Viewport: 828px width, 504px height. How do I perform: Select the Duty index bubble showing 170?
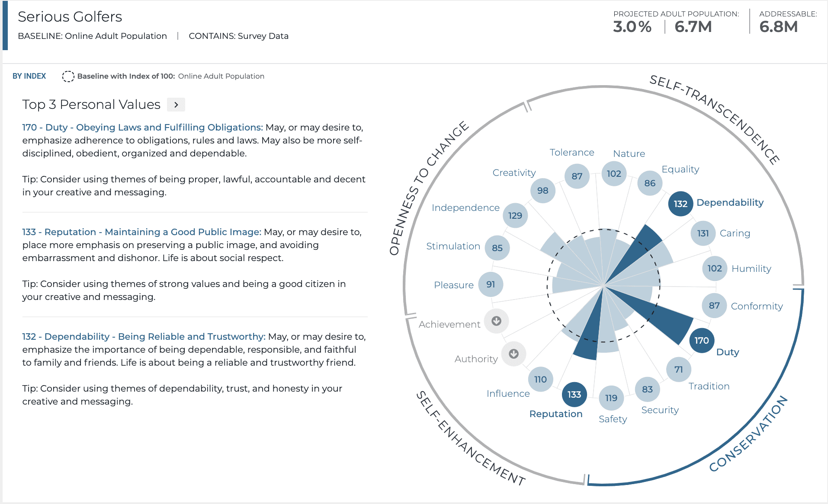coord(701,340)
